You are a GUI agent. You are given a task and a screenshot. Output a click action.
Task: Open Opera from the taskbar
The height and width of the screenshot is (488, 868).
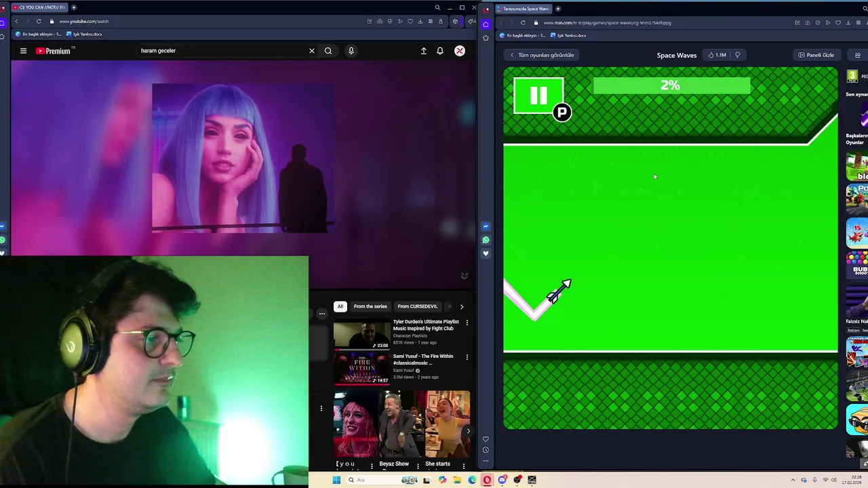coord(487,480)
